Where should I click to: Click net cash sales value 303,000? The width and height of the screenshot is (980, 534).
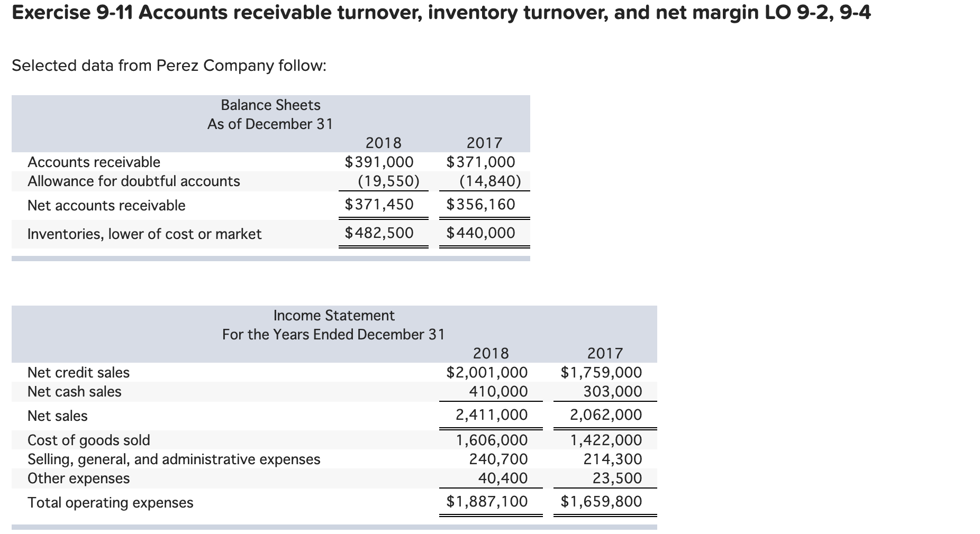[613, 391]
